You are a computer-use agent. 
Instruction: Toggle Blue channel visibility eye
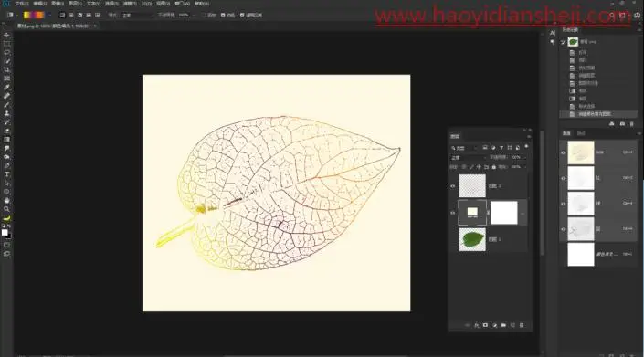[563, 229]
